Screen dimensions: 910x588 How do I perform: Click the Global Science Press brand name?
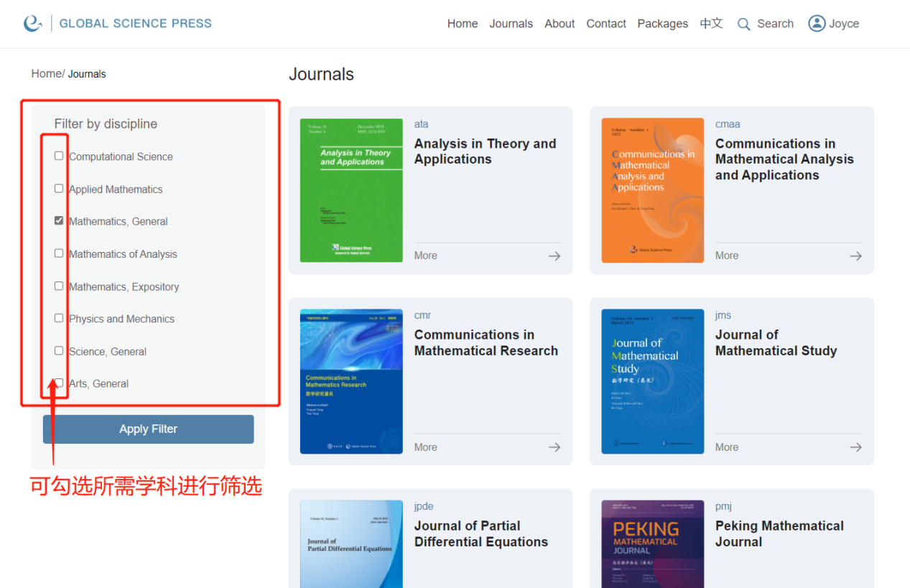(x=136, y=24)
